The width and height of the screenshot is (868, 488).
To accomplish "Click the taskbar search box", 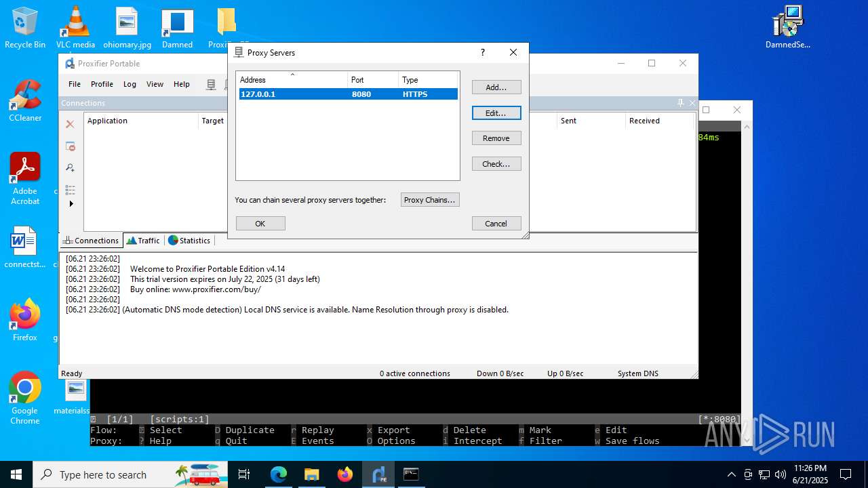I will pos(131,474).
